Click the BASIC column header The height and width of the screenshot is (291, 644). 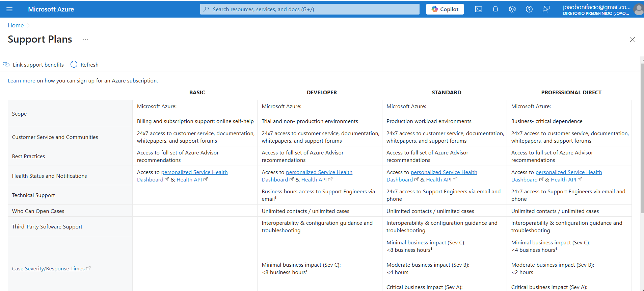pyautogui.click(x=197, y=92)
